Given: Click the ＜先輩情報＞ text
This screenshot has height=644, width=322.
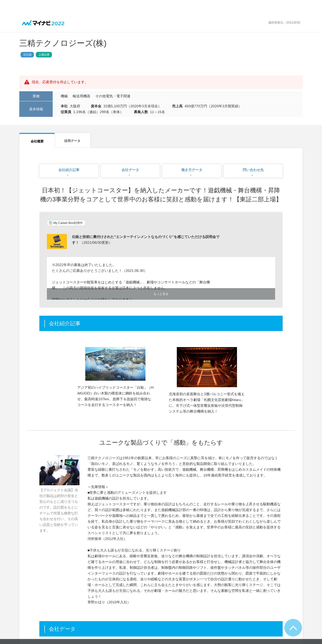Looking at the screenshot, I should [x=98, y=487].
